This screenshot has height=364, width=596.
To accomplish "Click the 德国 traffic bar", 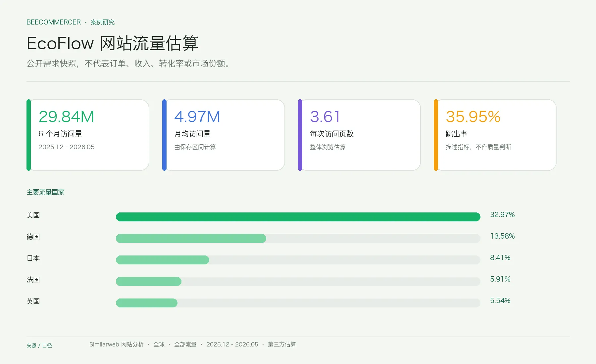I will pos(191,238).
